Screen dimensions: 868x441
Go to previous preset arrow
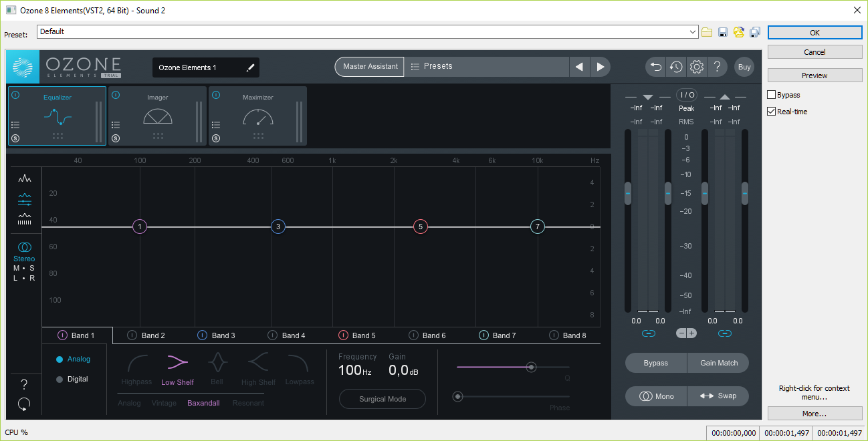(579, 67)
